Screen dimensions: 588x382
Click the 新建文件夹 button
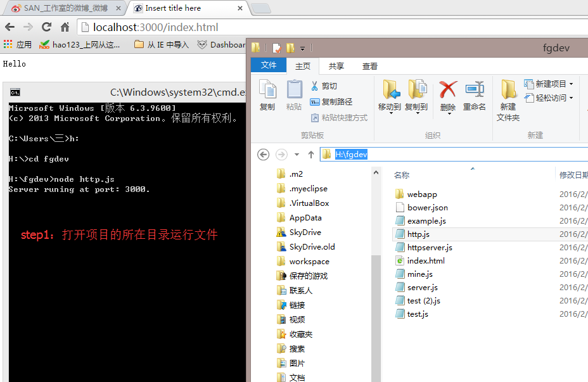(507, 95)
